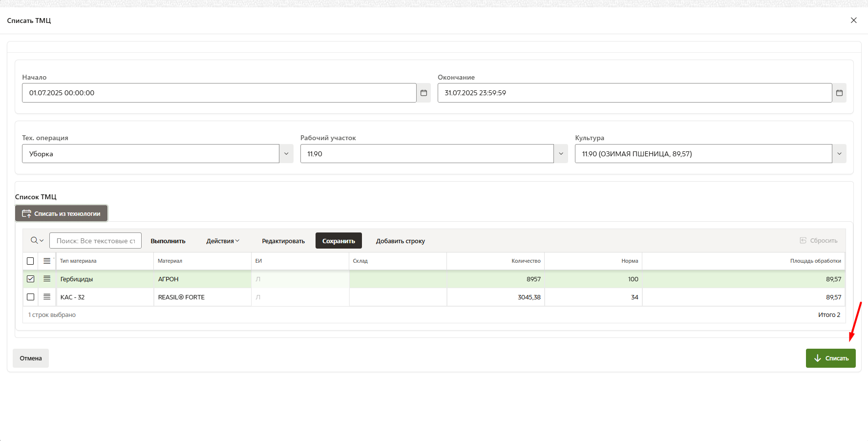The height and width of the screenshot is (441, 868).
Task: Toggle the select-all rows checkbox
Action: (x=30, y=261)
